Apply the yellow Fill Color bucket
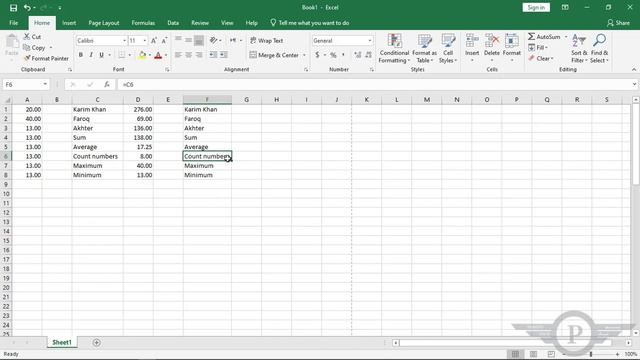The width and height of the screenshot is (640, 360). coord(142,55)
